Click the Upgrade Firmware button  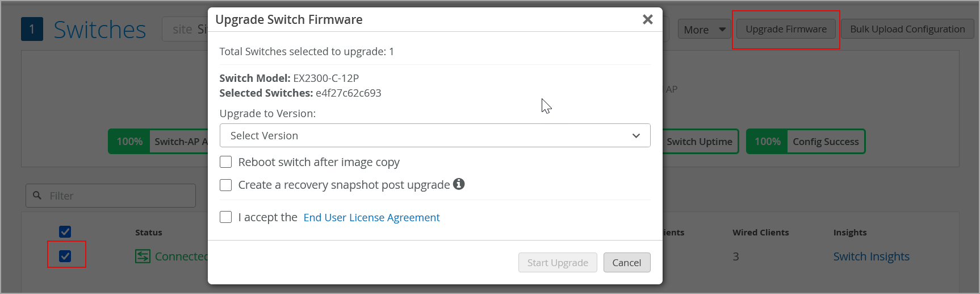786,29
